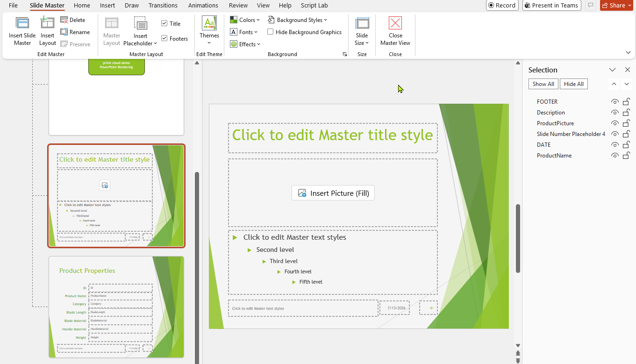Open the Themes gallery

pyautogui.click(x=209, y=30)
